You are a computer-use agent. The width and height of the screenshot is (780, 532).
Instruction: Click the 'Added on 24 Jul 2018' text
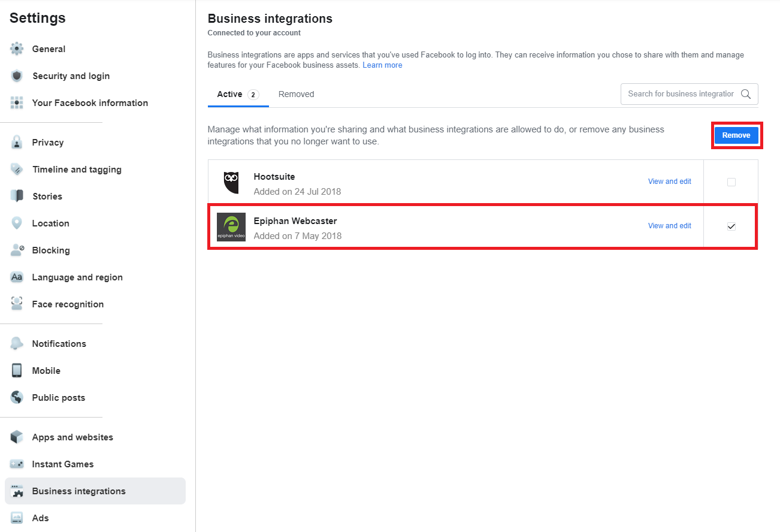297,192
